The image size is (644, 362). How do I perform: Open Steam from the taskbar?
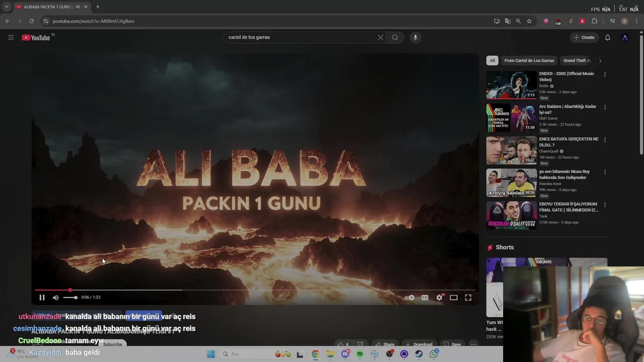tap(419, 354)
